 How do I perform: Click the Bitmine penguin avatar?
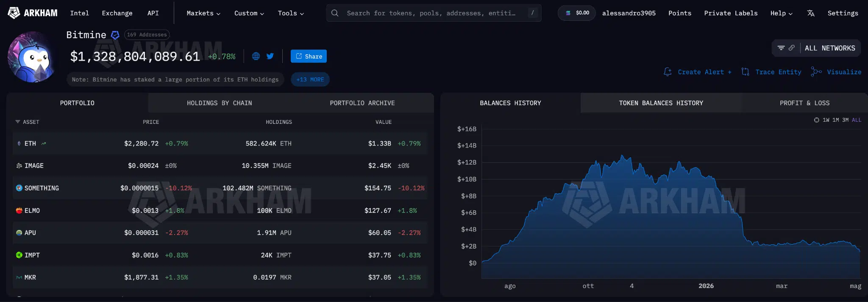click(x=32, y=56)
